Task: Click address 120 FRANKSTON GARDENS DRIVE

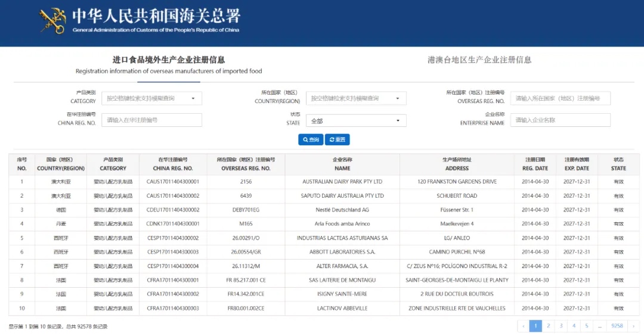Action: click(457, 182)
